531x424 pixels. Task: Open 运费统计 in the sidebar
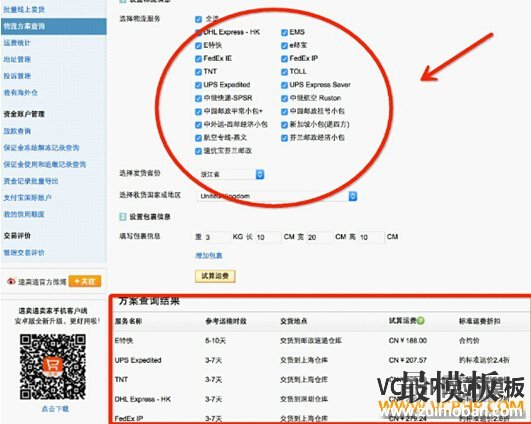[17, 43]
